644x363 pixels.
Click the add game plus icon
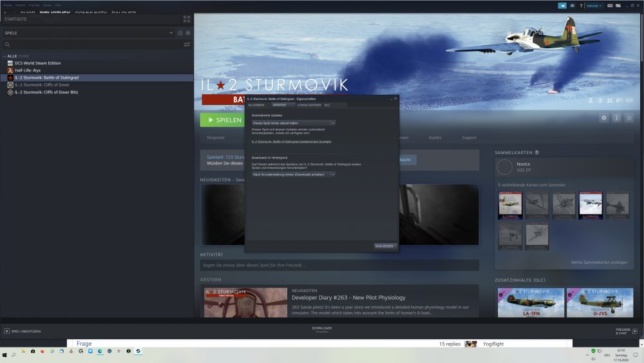[x=6, y=331]
